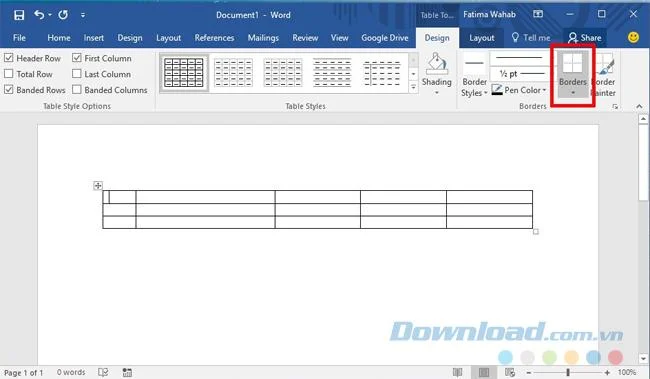Switch to the View tab
This screenshot has height=379, width=650.
coord(340,38)
